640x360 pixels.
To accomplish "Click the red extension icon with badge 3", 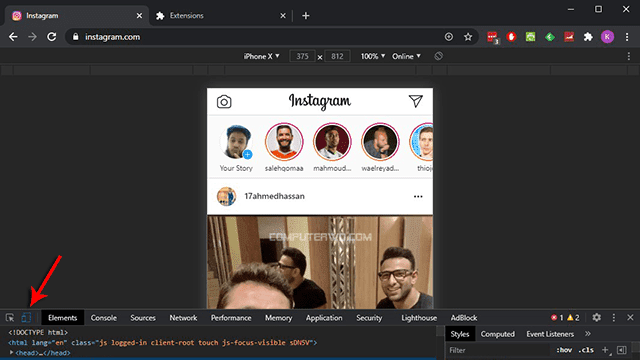I will [x=493, y=38].
